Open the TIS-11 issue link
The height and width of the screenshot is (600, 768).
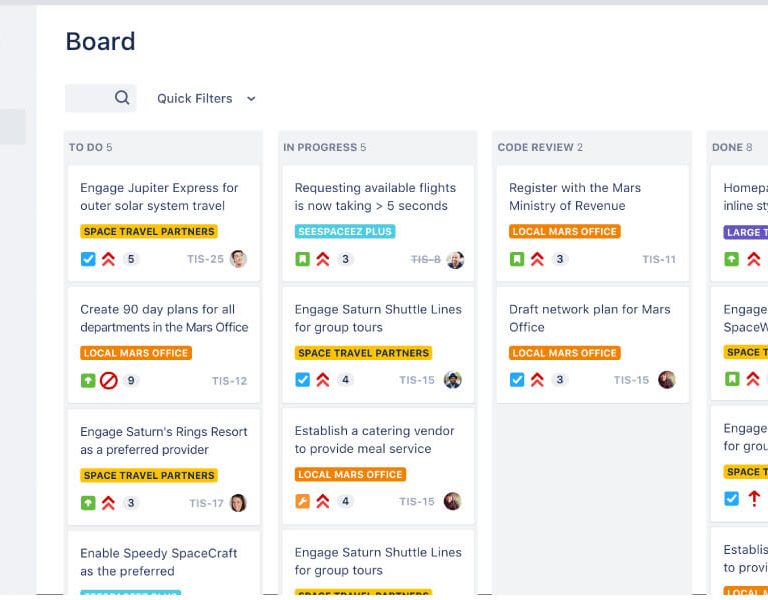click(659, 259)
